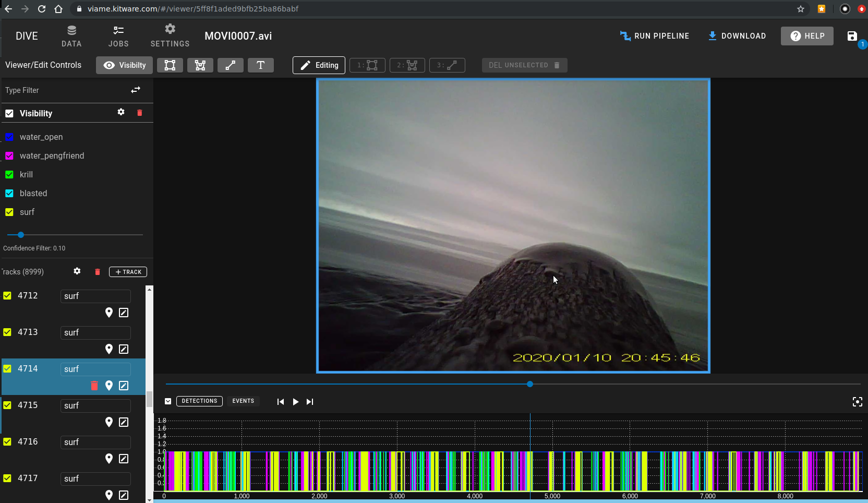Open type field of track 4713

[x=95, y=332]
